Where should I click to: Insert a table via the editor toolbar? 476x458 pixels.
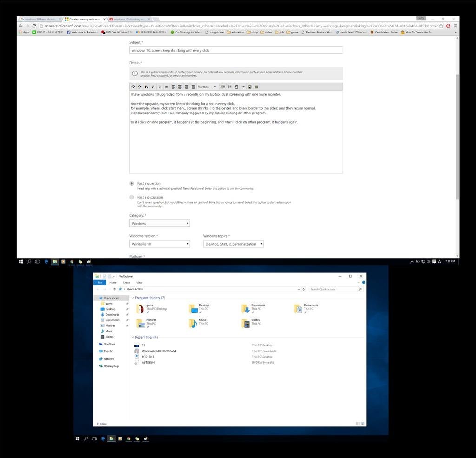257,87
